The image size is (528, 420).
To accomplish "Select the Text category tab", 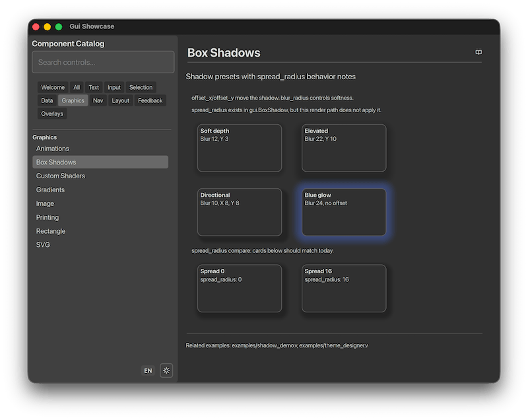I will click(94, 87).
